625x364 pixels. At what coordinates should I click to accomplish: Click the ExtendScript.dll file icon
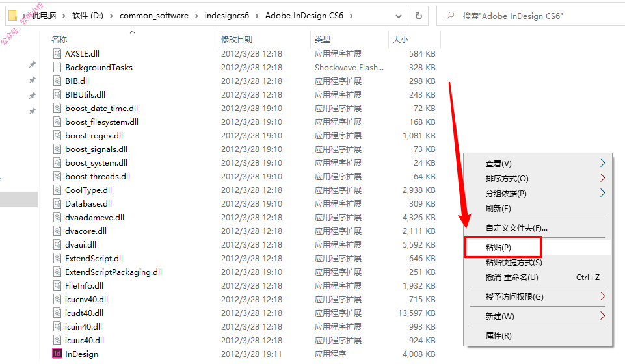click(x=57, y=258)
